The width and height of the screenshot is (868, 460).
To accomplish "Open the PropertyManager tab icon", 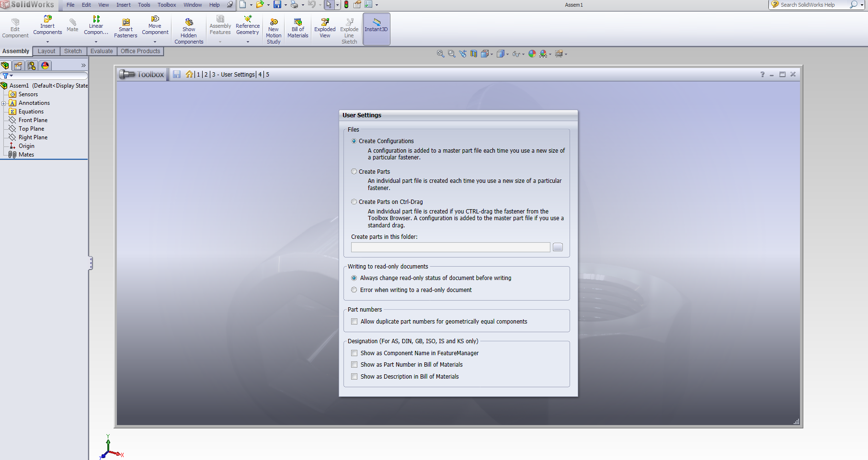I will (x=18, y=66).
